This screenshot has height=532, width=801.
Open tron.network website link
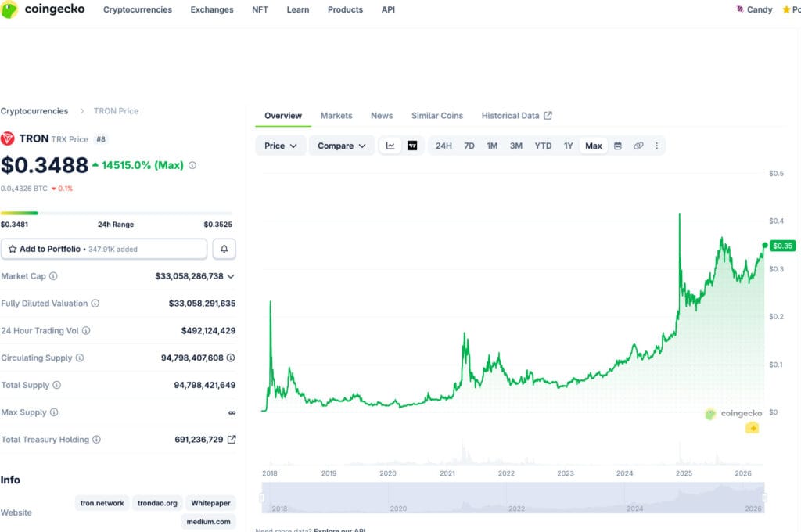(x=102, y=503)
